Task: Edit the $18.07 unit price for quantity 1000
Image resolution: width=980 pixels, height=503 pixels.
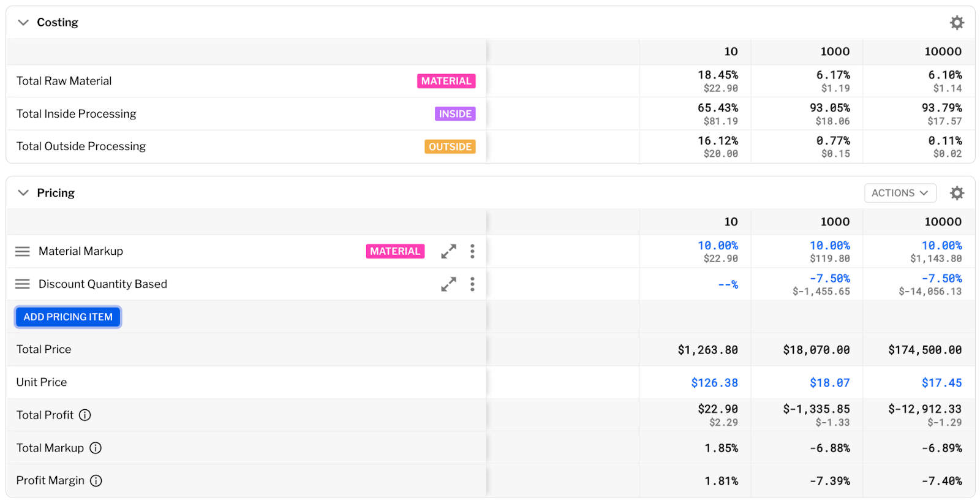Action: (x=829, y=383)
